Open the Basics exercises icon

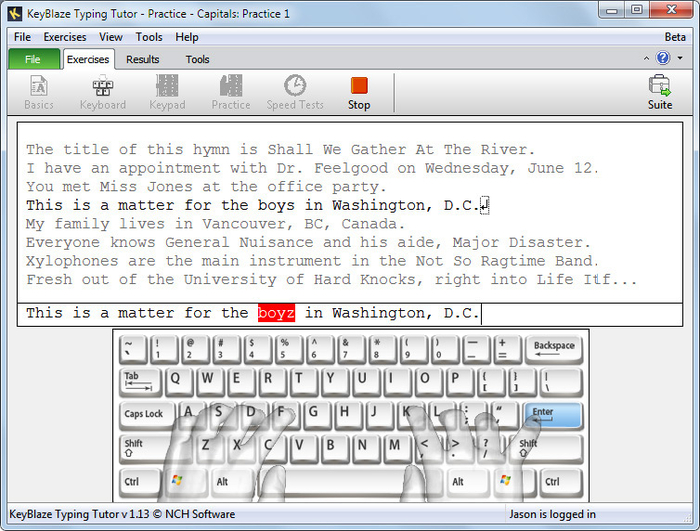(x=39, y=92)
